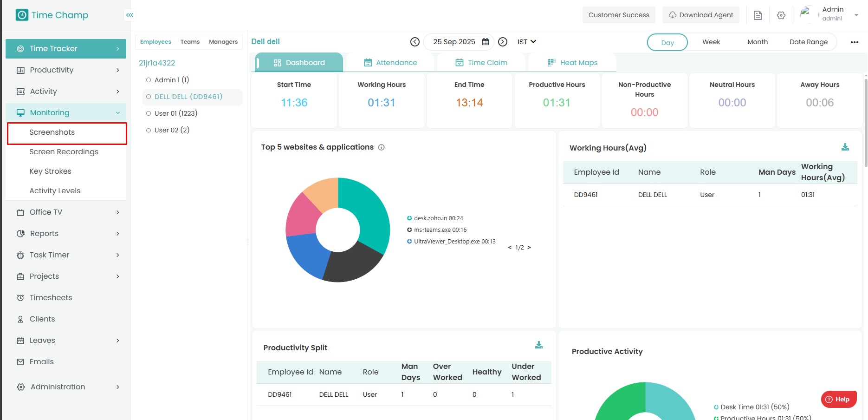Screen dimensions: 868x420
Task: Click the Download Agent button
Action: coord(701,15)
